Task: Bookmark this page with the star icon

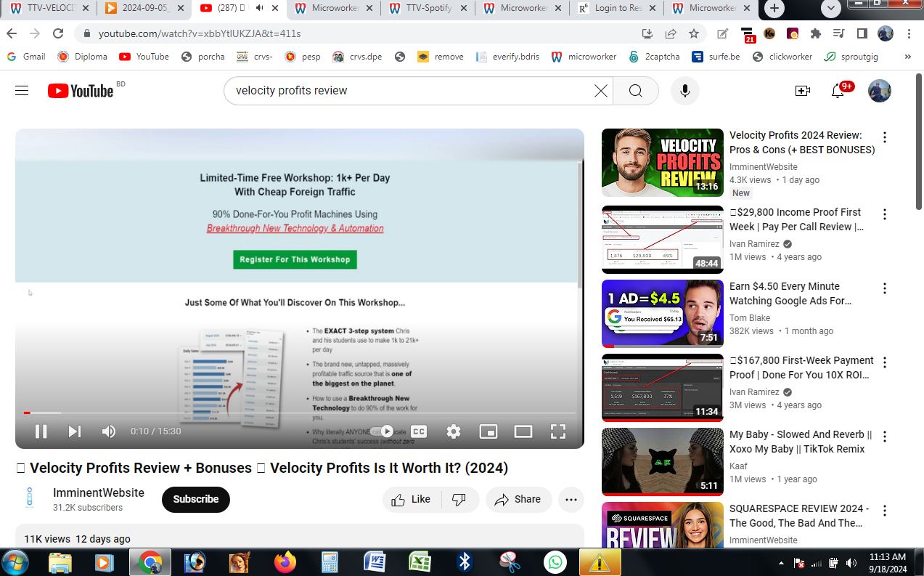Action: (x=694, y=33)
